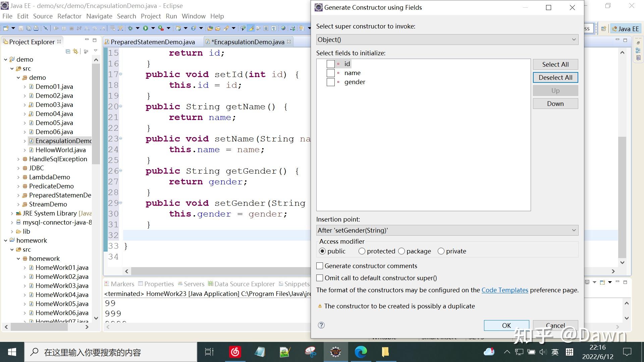Open Microsoft Edge from taskbar
Image resolution: width=644 pixels, height=362 pixels.
click(x=361, y=352)
